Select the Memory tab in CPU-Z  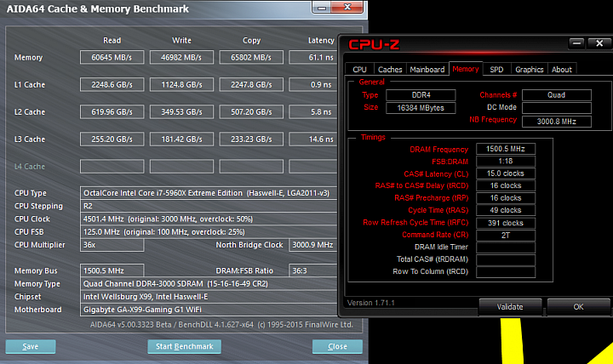click(466, 69)
